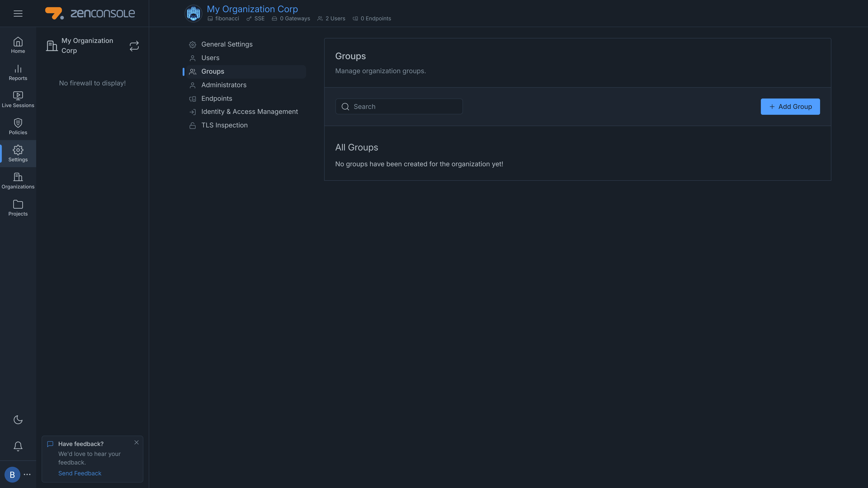
Task: Open General Settings menu item
Action: pyautogui.click(x=246, y=45)
